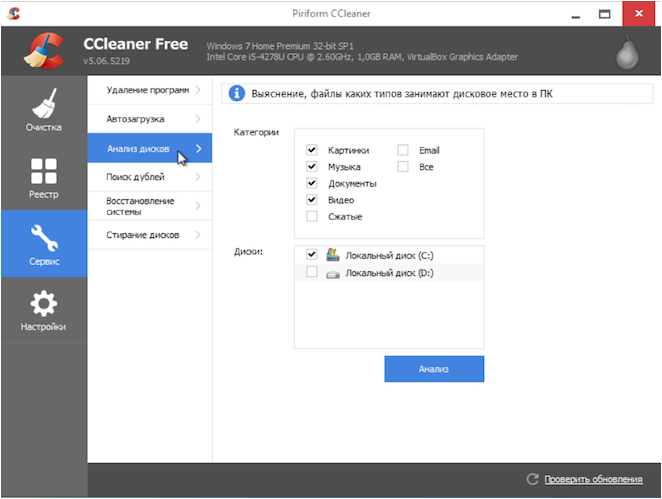Click the Выяснение, файлы каких типов description

(x=402, y=94)
